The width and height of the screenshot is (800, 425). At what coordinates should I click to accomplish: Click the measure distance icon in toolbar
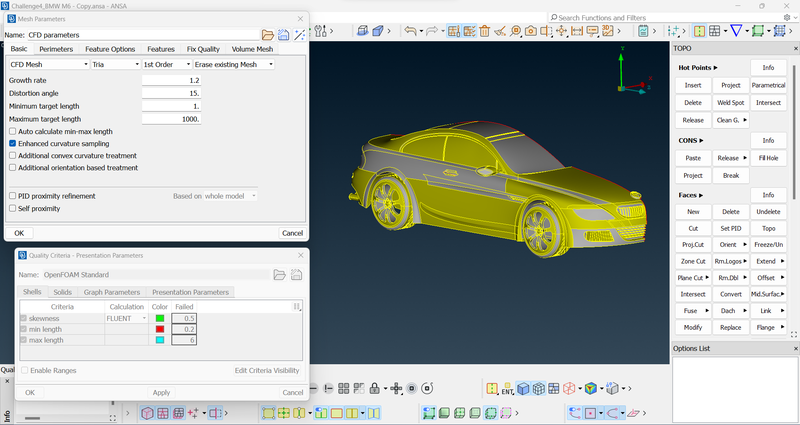[x=577, y=31]
